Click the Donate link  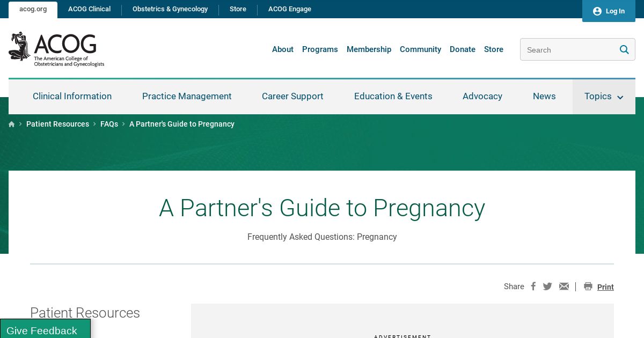[463, 49]
